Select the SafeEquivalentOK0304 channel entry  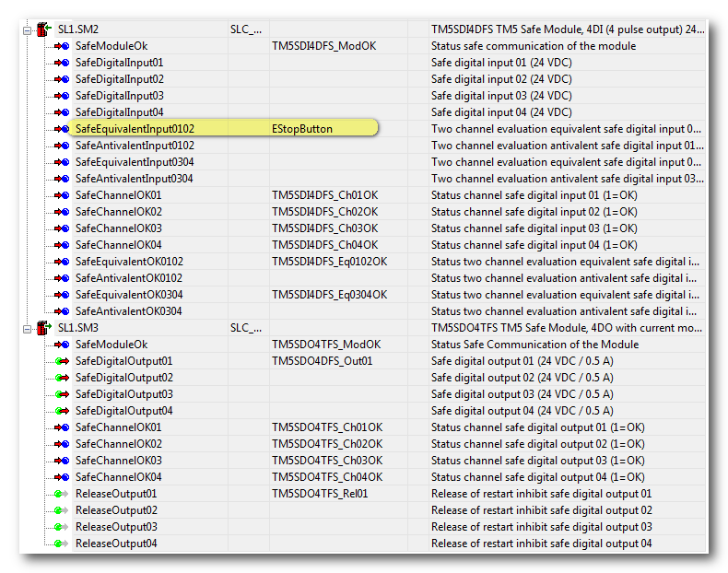[129, 295]
